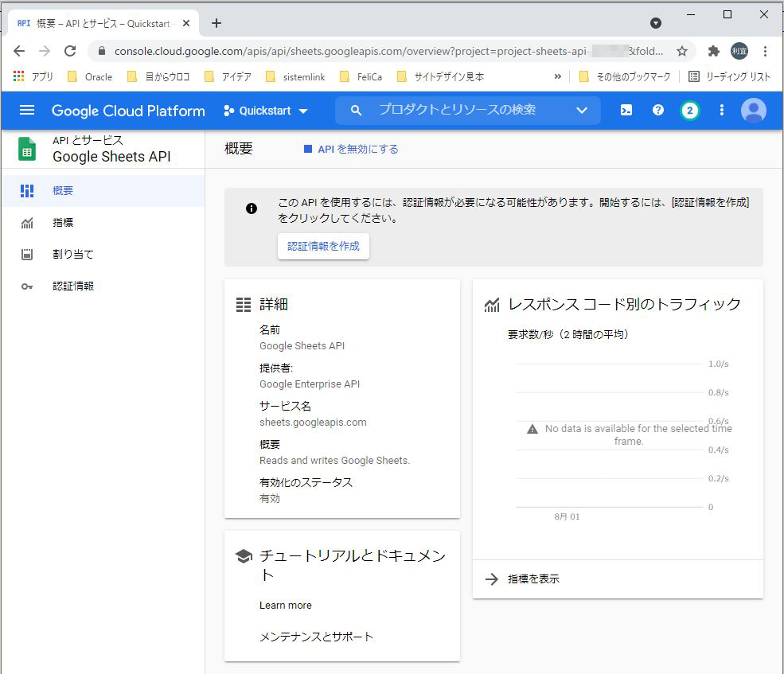Click the API を無効にする link
The height and width of the screenshot is (674, 784).
click(356, 150)
